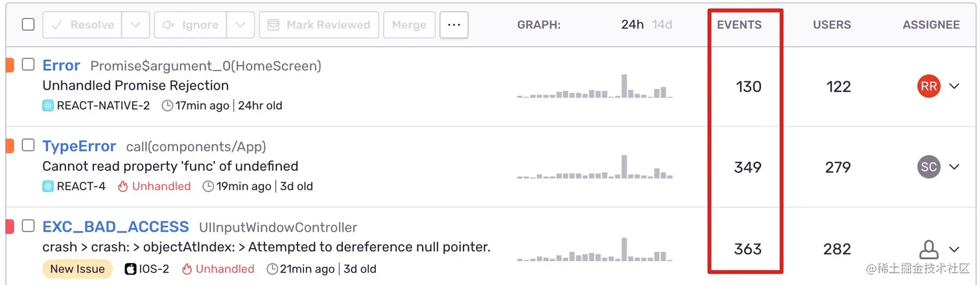Screen dimensions: 980x285
Task: Click the RR assignee avatar
Action: pos(929,86)
